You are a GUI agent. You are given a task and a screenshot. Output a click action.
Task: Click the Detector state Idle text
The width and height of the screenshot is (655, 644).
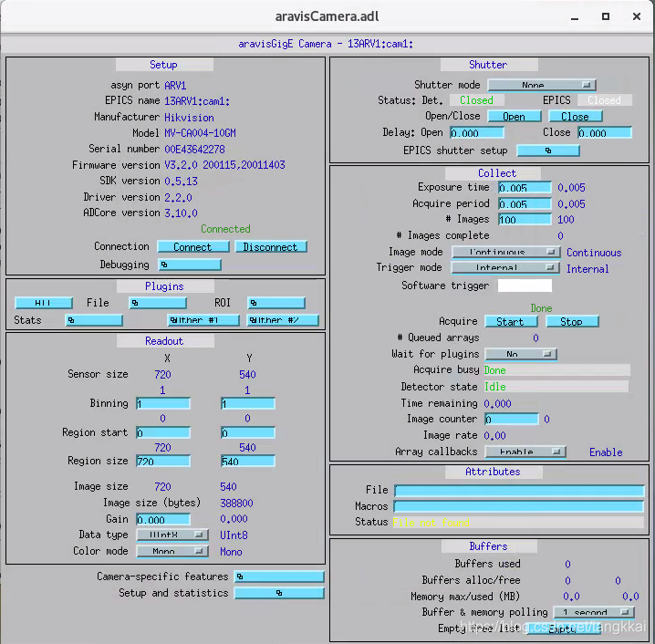tap(495, 387)
